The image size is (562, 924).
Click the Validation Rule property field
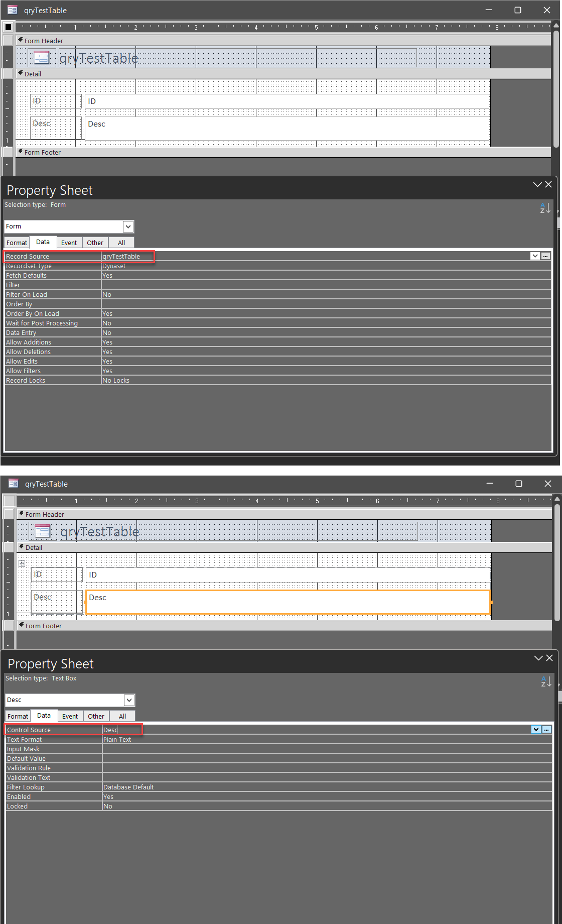point(327,768)
